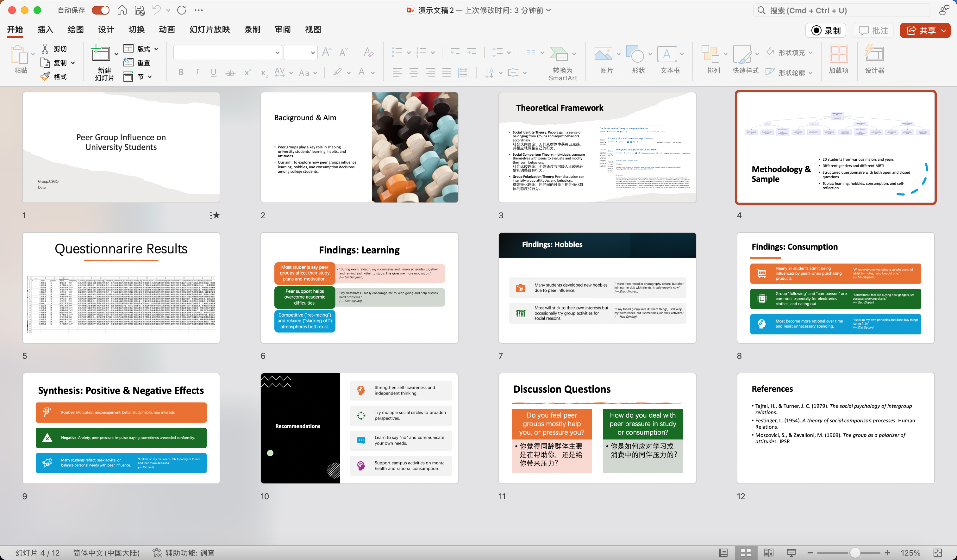Select the Findings: Learning slide thumbnail
957x560 pixels.
(359, 288)
